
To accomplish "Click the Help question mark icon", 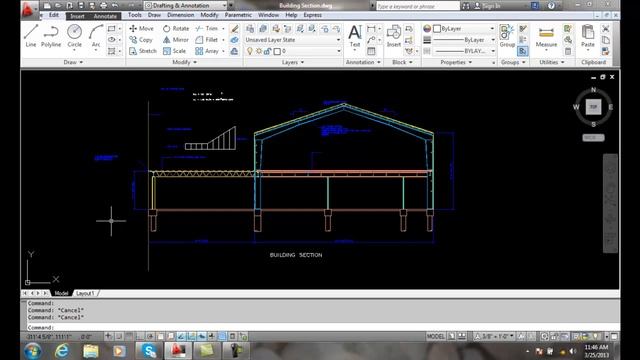I will click(x=551, y=6).
